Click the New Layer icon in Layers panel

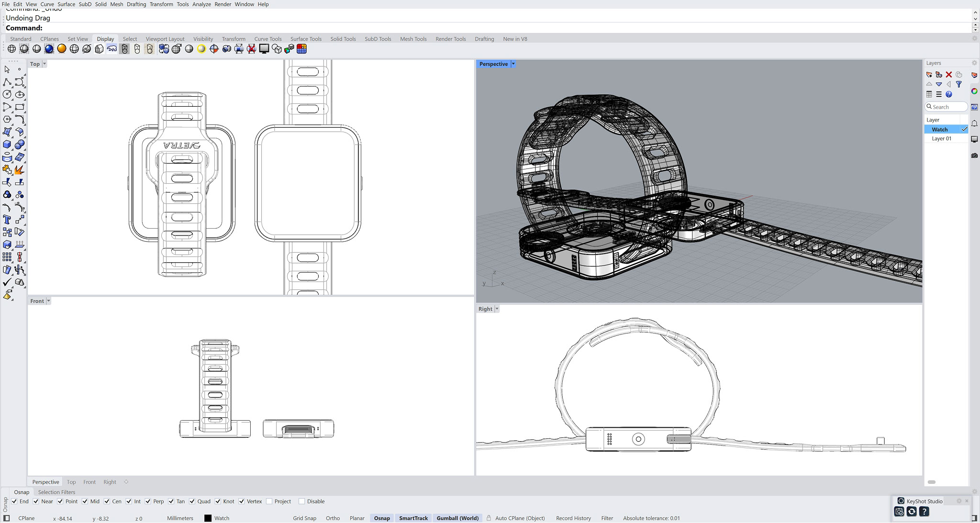click(x=929, y=75)
